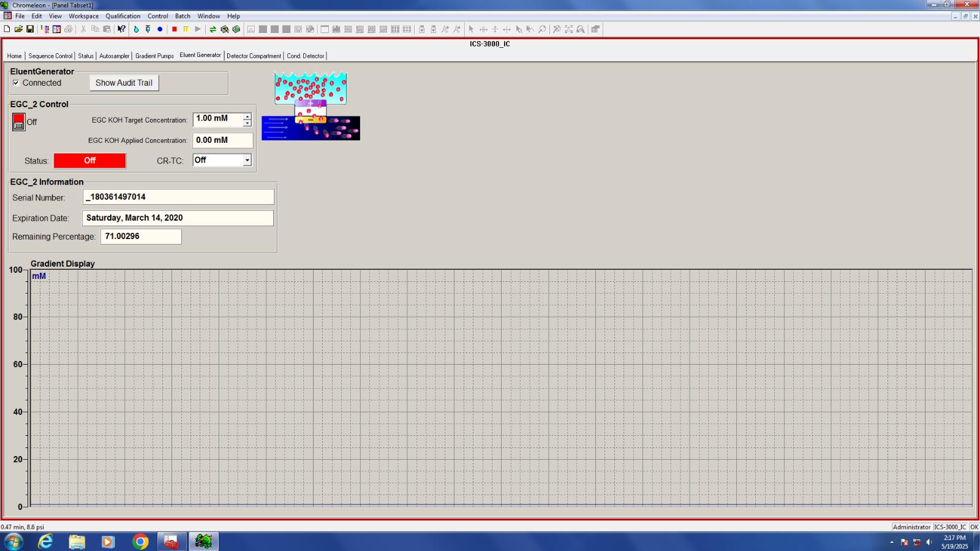The height and width of the screenshot is (551, 980).
Task: Switch to the Cond. Detector tab
Action: [305, 56]
